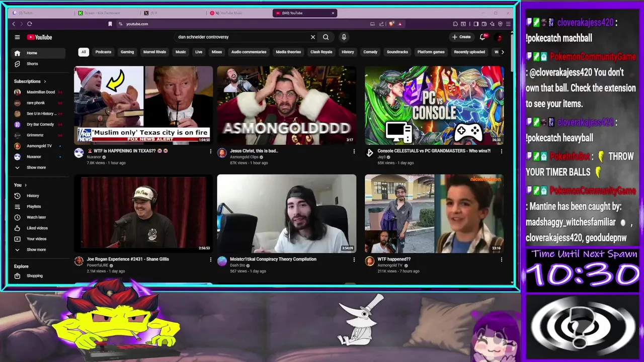Go back with browser back arrow
Image resolution: width=644 pixels, height=362 pixels.
pos(14,24)
